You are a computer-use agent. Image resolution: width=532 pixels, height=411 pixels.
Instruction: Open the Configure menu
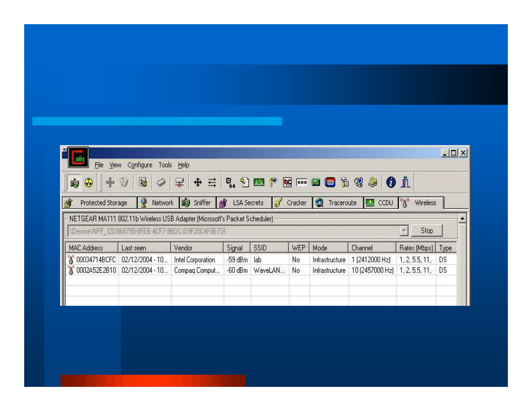pos(140,165)
